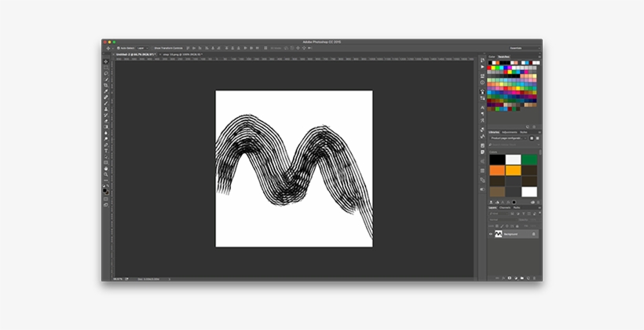
Task: Open the Actions panel play icon
Action: click(x=482, y=67)
